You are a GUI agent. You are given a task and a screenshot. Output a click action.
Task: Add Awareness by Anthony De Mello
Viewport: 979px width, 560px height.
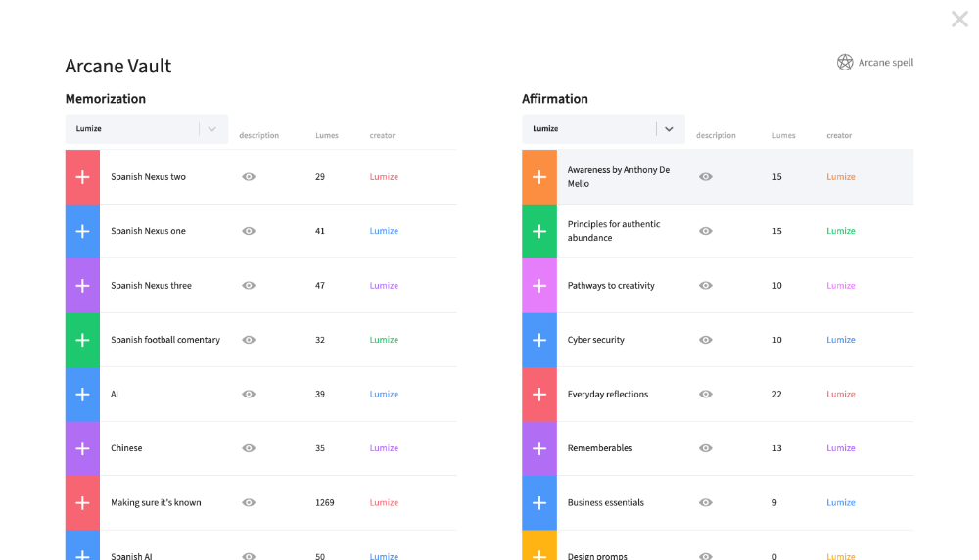click(x=539, y=176)
